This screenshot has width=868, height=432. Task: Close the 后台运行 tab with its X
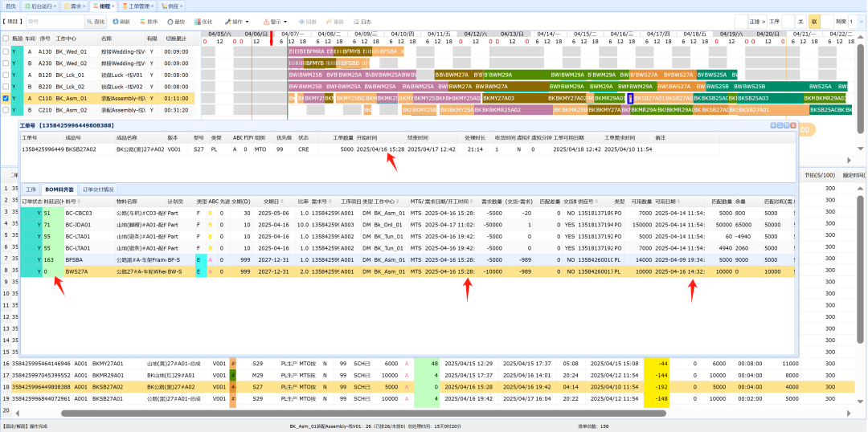[x=54, y=6]
